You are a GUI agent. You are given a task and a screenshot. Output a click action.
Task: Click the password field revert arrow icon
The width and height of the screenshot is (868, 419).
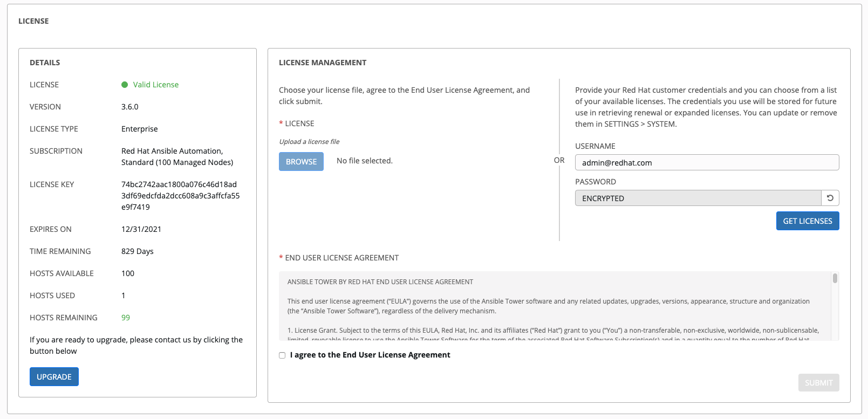point(830,198)
